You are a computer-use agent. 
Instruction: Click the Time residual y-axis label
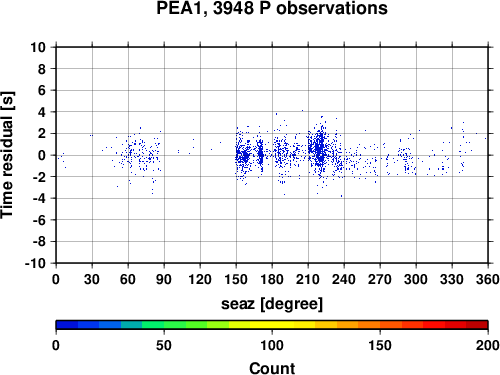7,155
